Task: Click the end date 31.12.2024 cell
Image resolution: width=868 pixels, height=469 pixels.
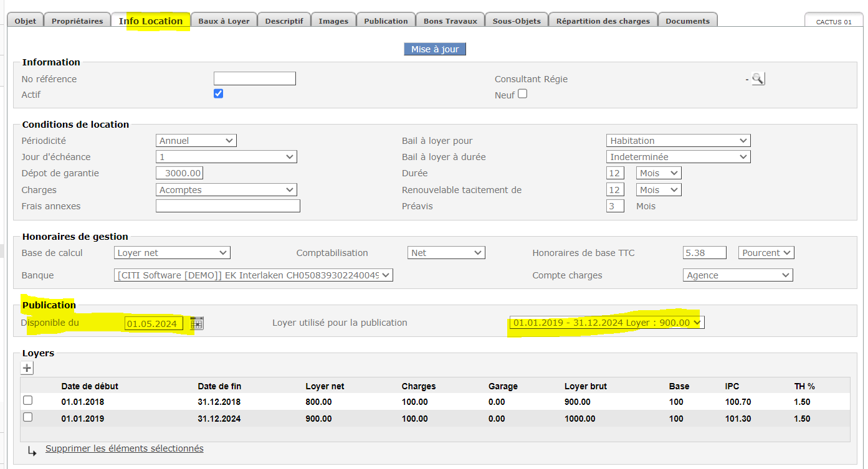Action: click(x=219, y=419)
